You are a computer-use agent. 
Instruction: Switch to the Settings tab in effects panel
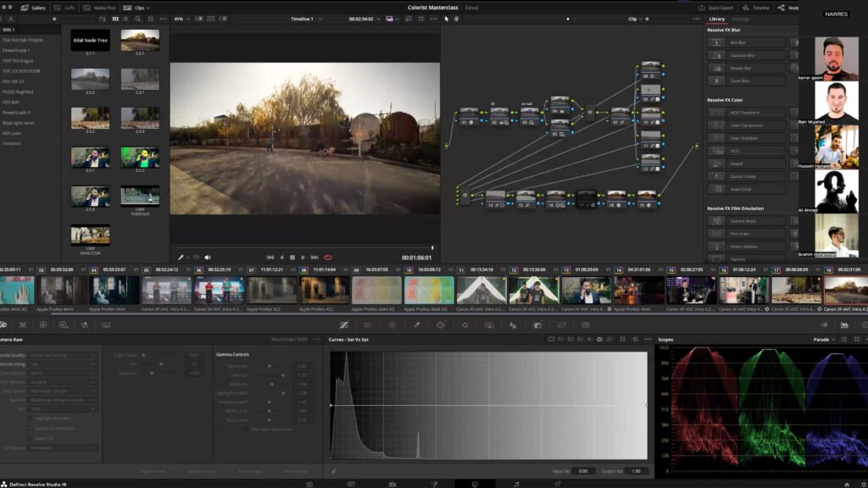741,19
